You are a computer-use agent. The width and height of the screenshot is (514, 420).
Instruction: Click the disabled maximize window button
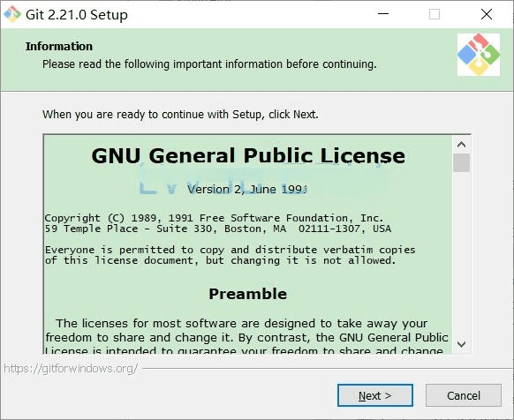pos(435,14)
